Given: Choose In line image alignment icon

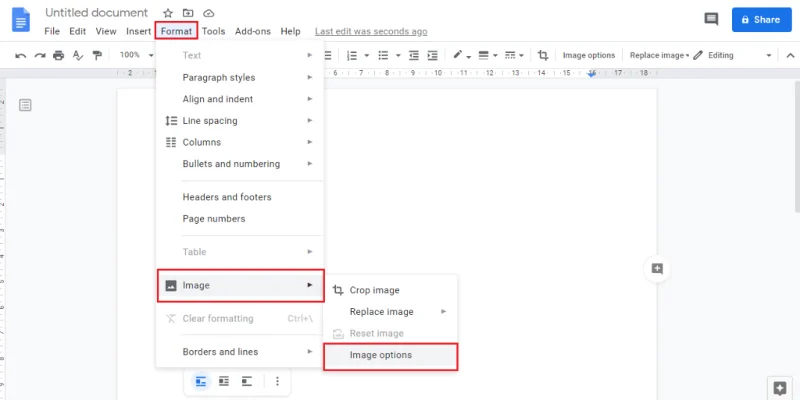Looking at the screenshot, I should (x=201, y=382).
